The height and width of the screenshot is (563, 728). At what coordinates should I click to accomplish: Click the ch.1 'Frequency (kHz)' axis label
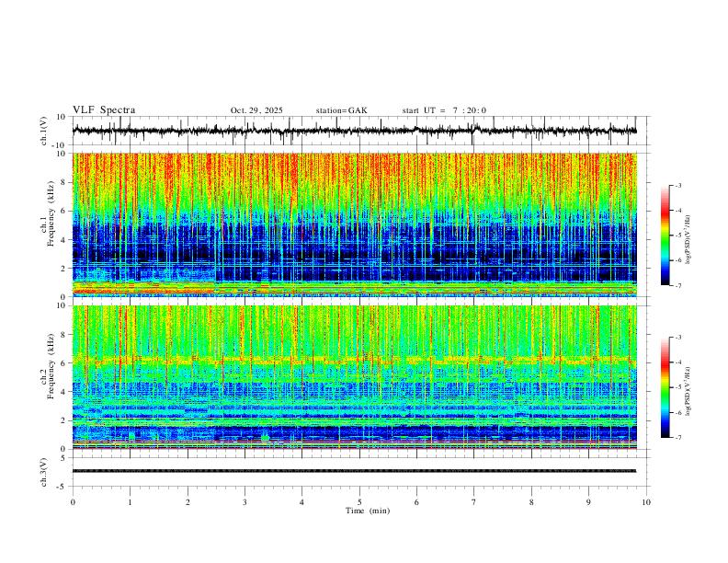[x=51, y=214]
